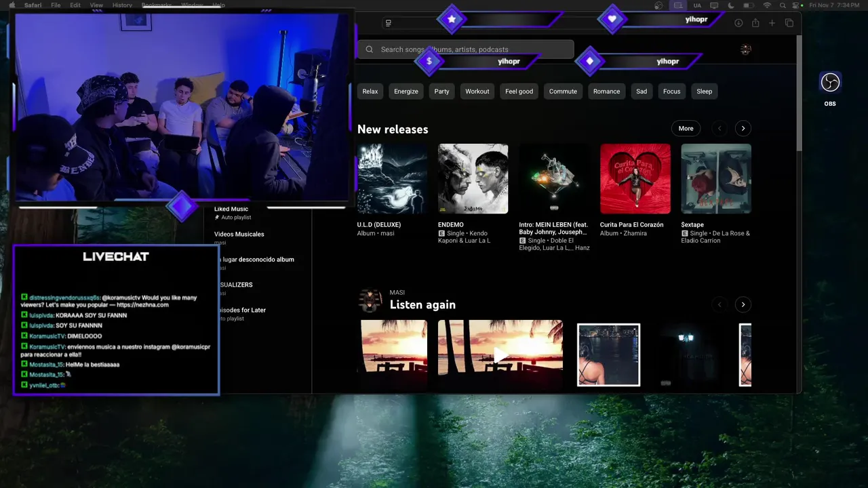Viewport: 868px width, 488px height.
Task: Play the sunset thumbnail with play button
Action: (x=500, y=355)
